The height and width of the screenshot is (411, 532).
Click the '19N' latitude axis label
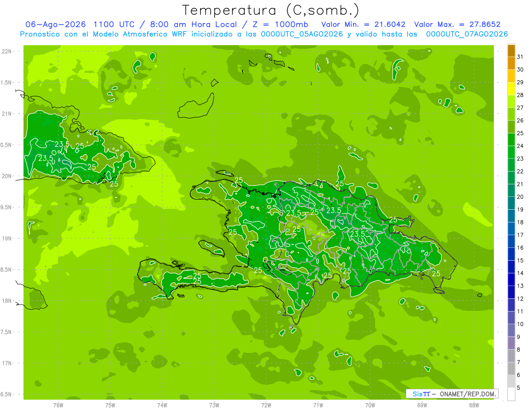pos(6,239)
